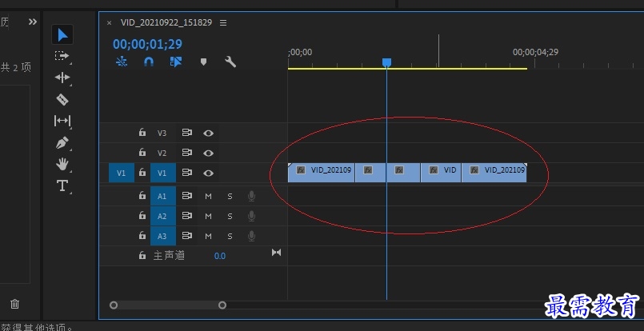
Task: Toggle sync lock for track V2
Action: pyautogui.click(x=187, y=153)
